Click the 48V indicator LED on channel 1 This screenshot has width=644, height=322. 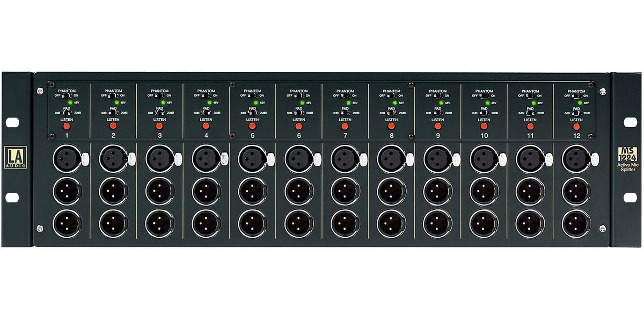click(70, 102)
